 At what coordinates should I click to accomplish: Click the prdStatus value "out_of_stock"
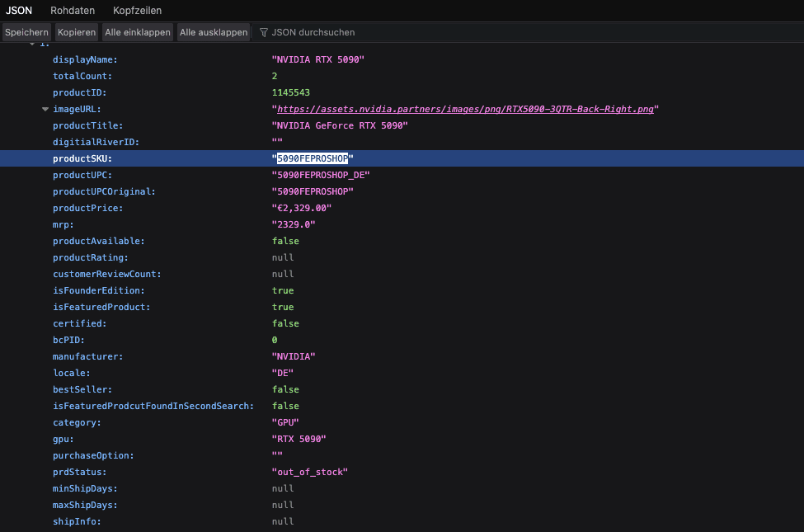point(310,472)
